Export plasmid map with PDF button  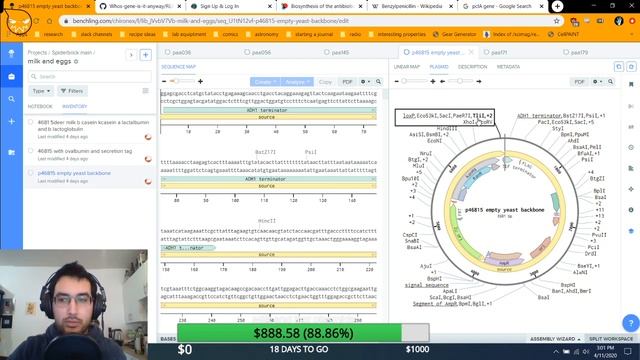coord(579,82)
